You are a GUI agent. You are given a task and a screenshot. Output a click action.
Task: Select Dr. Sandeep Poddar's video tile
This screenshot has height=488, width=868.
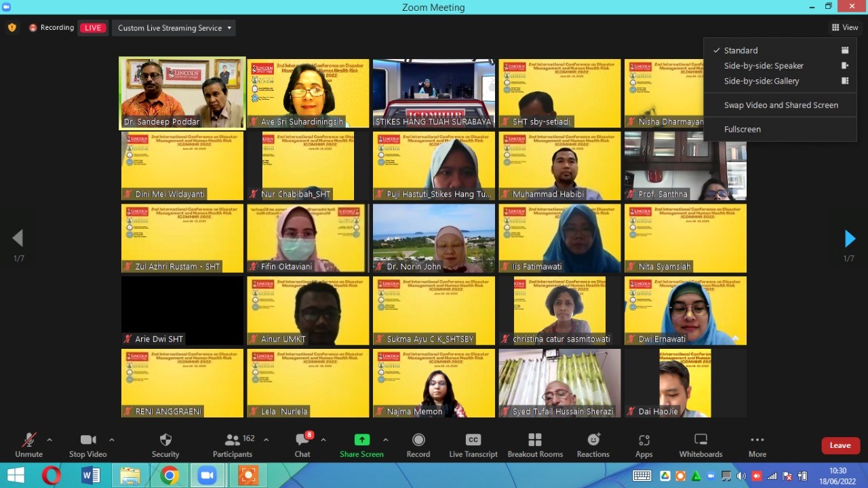point(182,93)
